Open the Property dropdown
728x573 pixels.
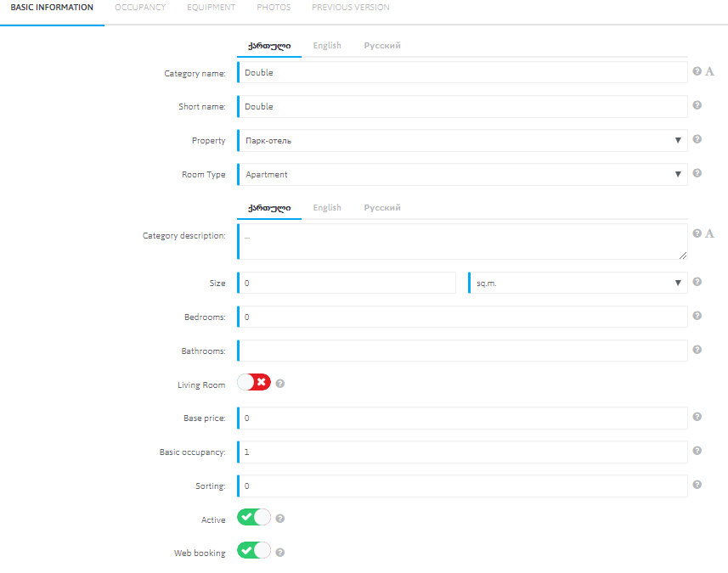point(462,141)
